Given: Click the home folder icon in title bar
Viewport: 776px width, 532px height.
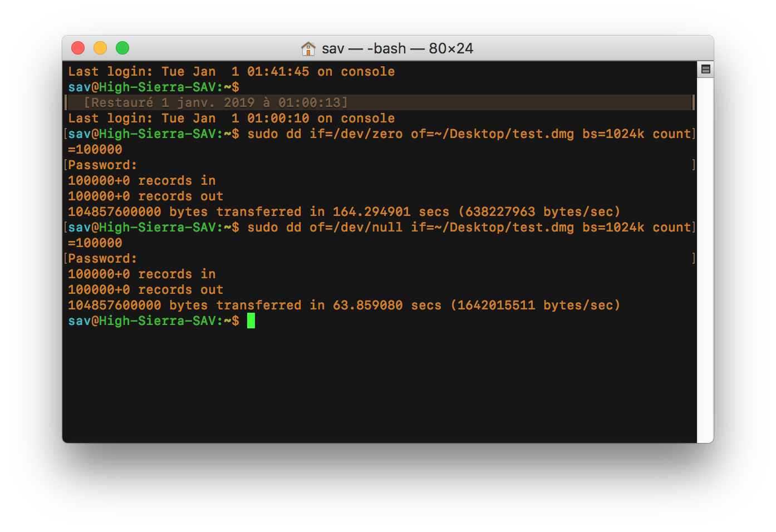Looking at the screenshot, I should pos(308,48).
